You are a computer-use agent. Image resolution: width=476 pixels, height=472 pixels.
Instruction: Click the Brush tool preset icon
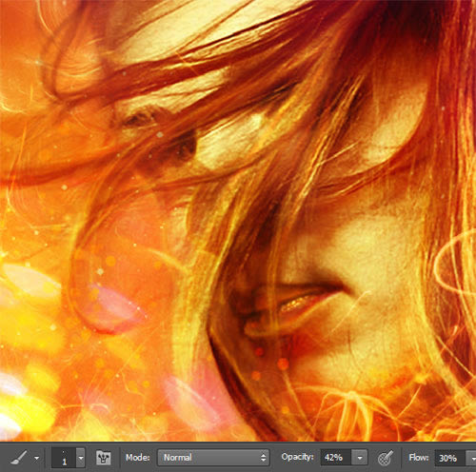point(18,458)
